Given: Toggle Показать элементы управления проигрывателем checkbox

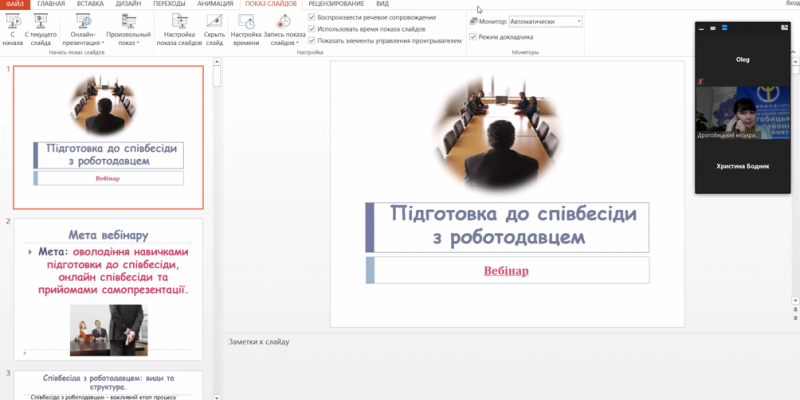Looking at the screenshot, I should tap(312, 41).
